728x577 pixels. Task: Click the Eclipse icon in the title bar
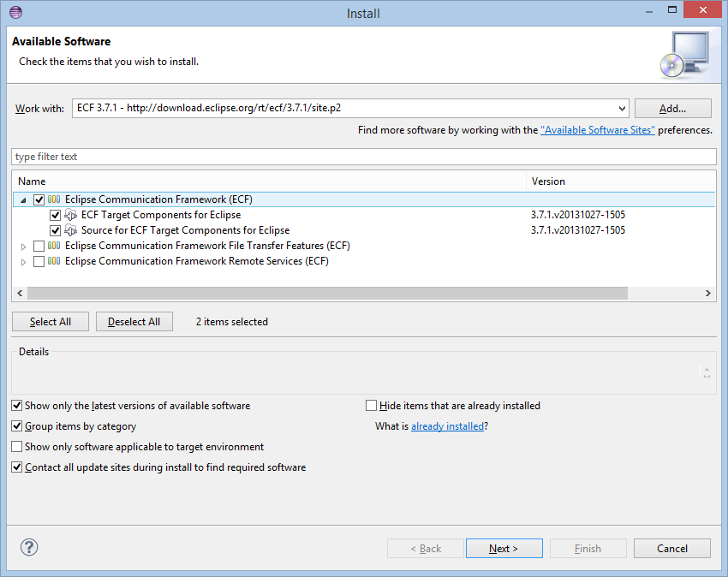click(15, 12)
